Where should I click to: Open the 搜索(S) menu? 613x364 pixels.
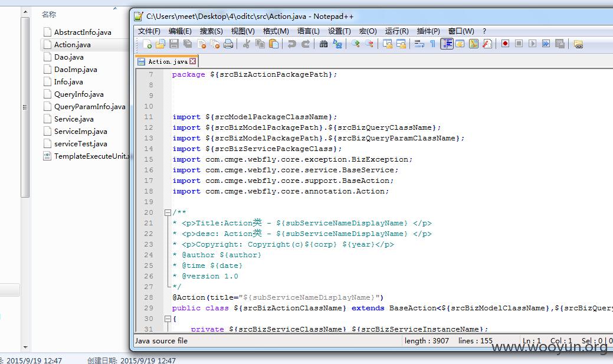(x=211, y=31)
